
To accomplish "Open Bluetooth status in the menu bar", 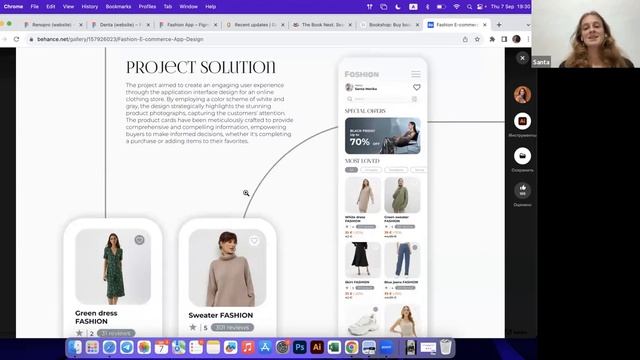I will tap(427, 7).
